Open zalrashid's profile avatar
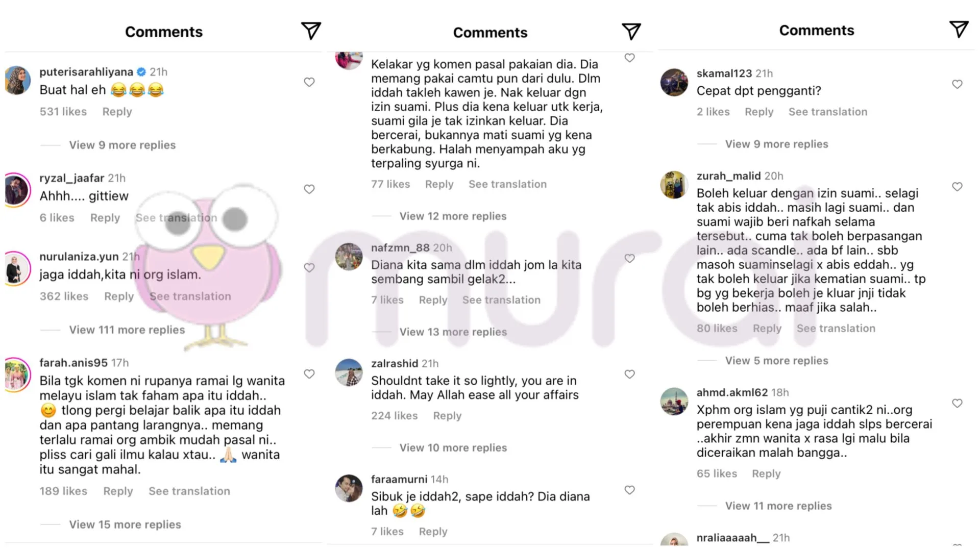Image resolution: width=980 pixels, height=551 pixels. (349, 372)
